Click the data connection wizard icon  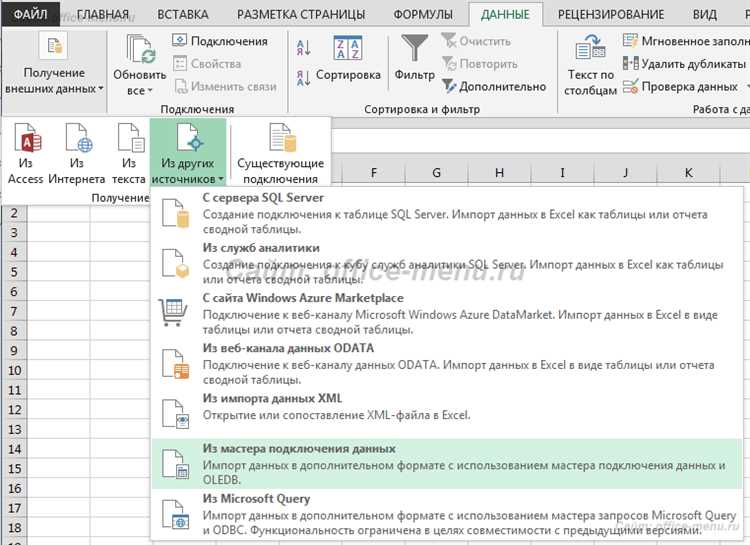pyautogui.click(x=175, y=464)
